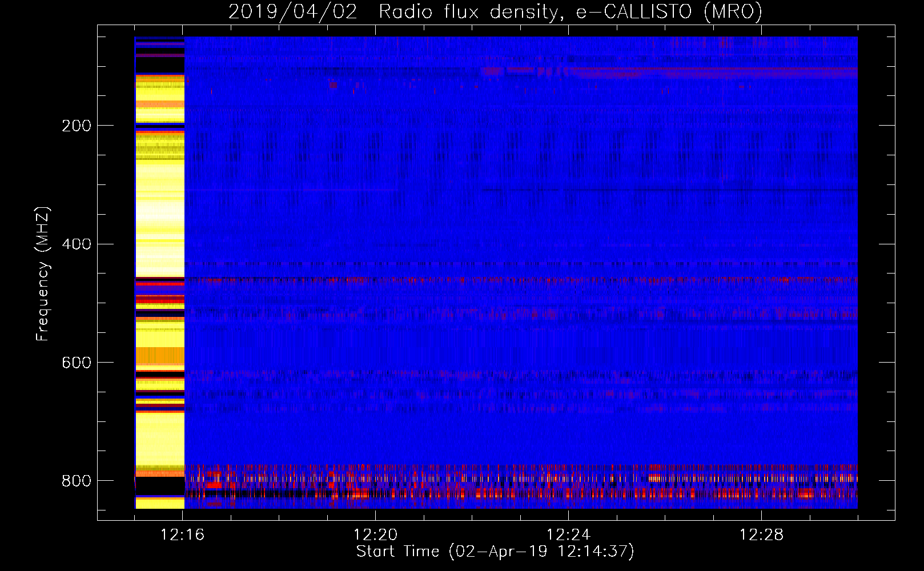Screen dimensions: 924x571
Task: Click the "12:24" time tick label
Action: tap(569, 535)
